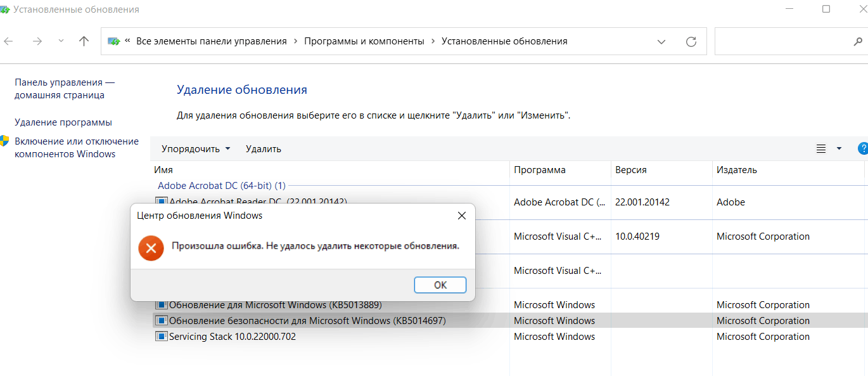Collapse 'Adobe Acrobat DC (64-bit) (1)' group
Screen dimensions: 868x376
point(222,186)
